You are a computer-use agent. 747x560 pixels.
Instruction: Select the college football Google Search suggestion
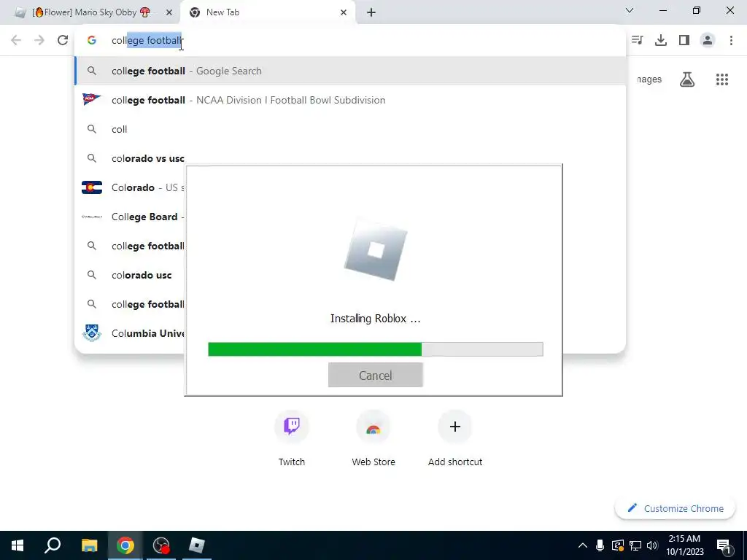(x=350, y=71)
